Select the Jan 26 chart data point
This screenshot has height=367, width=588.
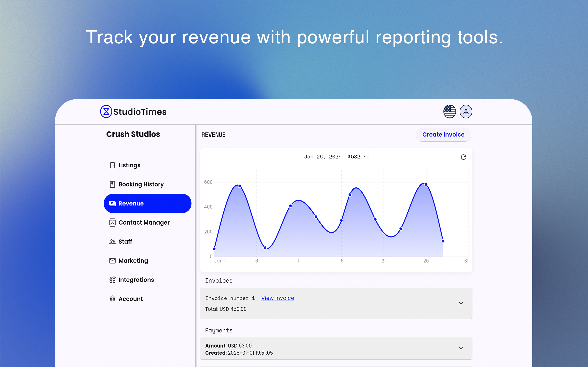(x=426, y=184)
